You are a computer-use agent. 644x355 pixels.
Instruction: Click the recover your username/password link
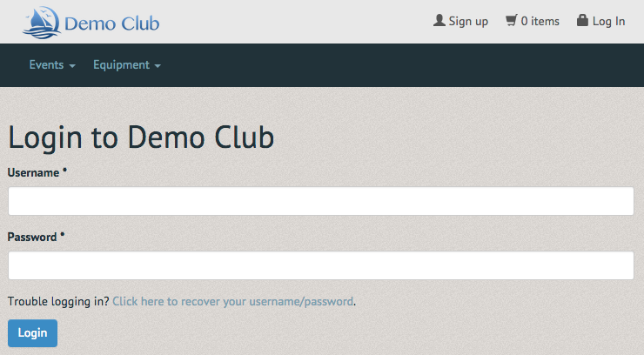tap(233, 302)
